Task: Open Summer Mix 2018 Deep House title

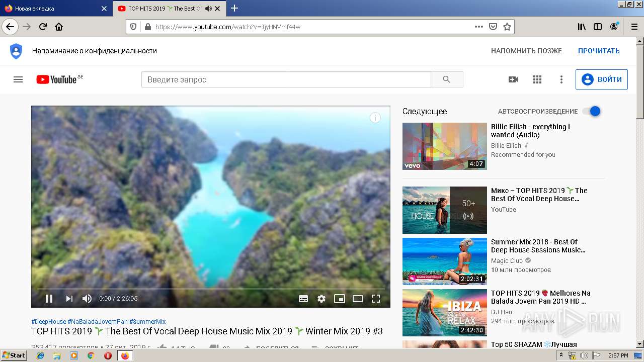Action: [538, 246]
